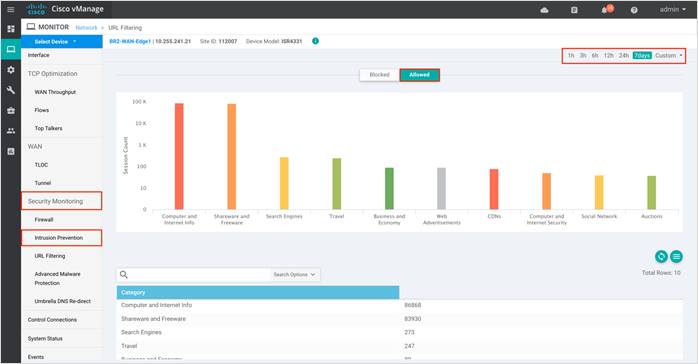Image resolution: width=698 pixels, height=364 pixels.
Task: Click the Shareware and Freeware bar
Action: point(231,157)
